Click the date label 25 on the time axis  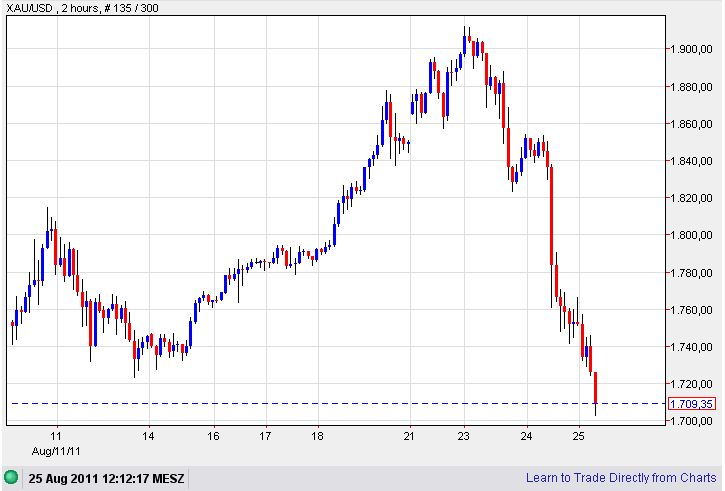578,436
